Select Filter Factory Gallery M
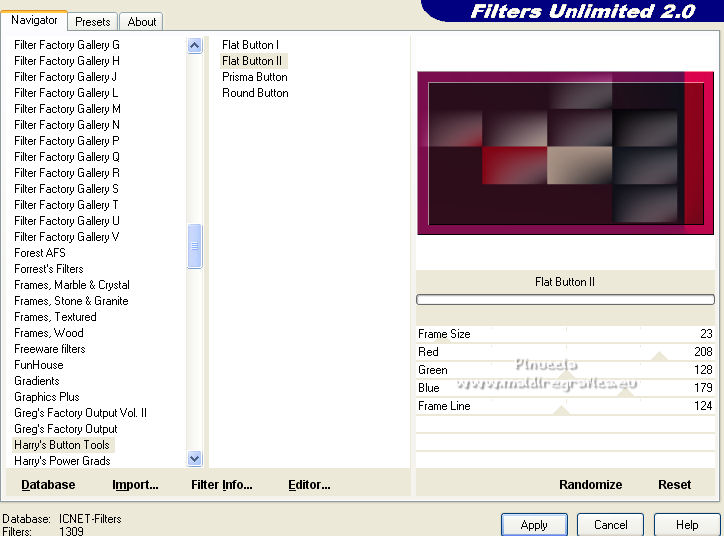 pos(67,109)
